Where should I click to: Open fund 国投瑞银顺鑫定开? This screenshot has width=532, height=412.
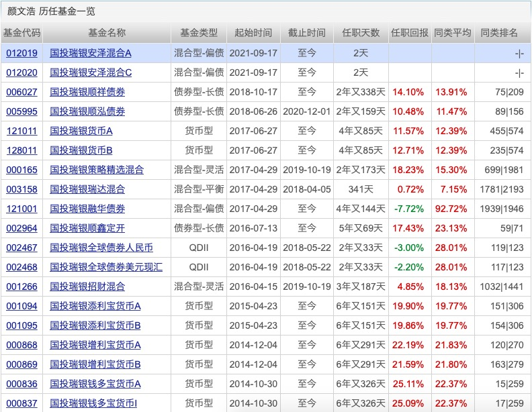87,228
